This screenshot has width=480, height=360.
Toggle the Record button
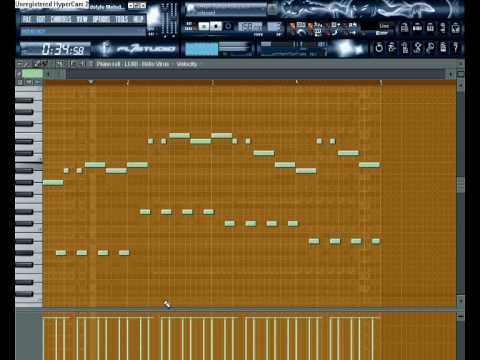pos(228,26)
